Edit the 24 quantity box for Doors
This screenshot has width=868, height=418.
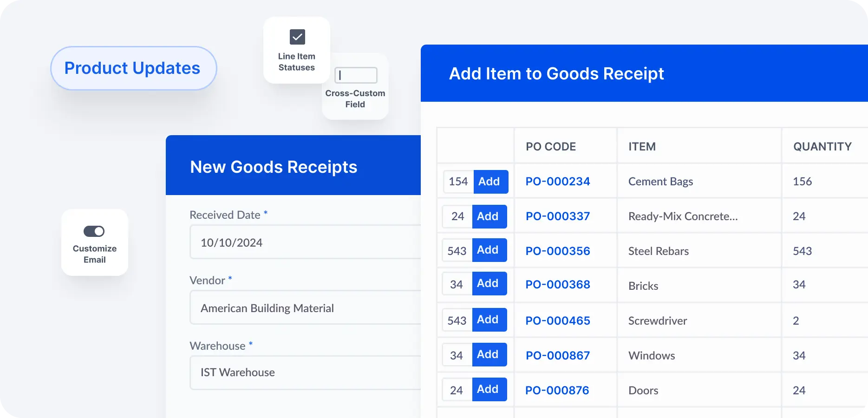(457, 390)
